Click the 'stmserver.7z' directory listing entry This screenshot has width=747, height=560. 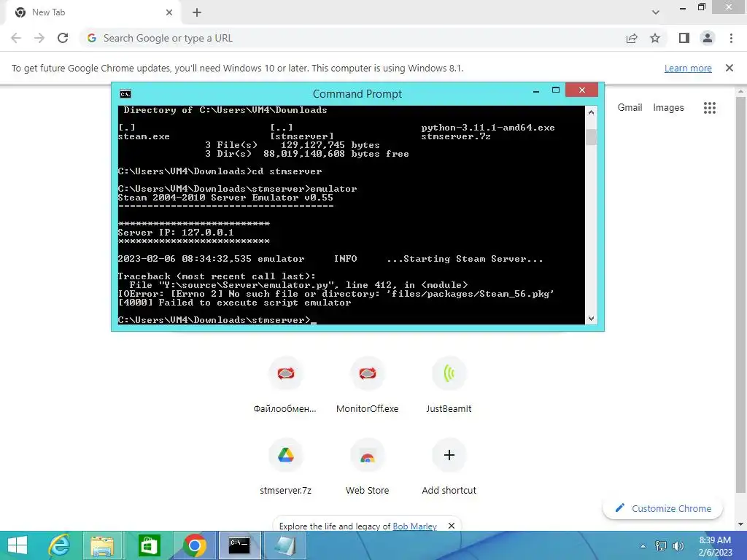click(456, 136)
